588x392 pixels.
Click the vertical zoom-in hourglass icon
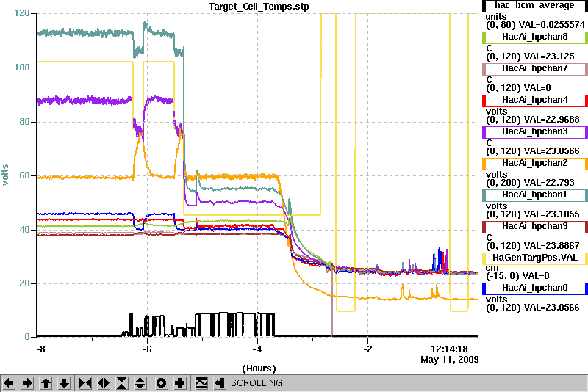click(122, 383)
